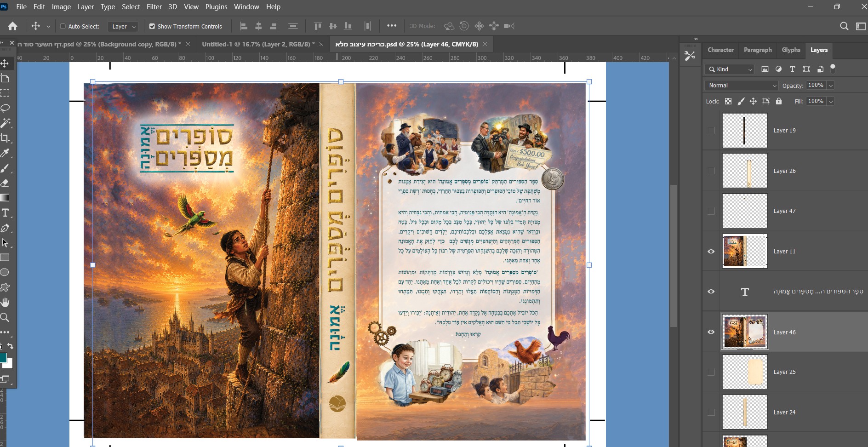Show hidden Layer 24

(711, 413)
